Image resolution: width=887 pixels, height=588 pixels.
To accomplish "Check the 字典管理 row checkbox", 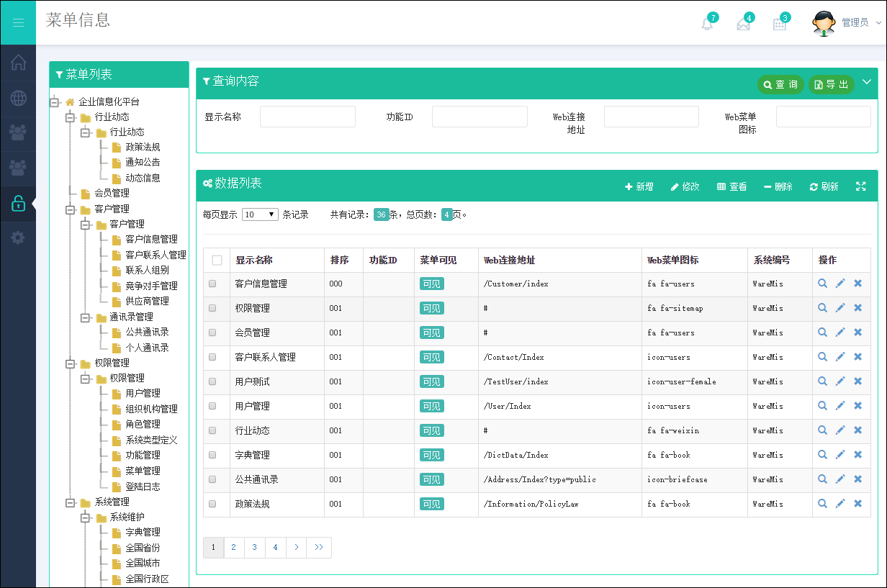I will point(212,455).
